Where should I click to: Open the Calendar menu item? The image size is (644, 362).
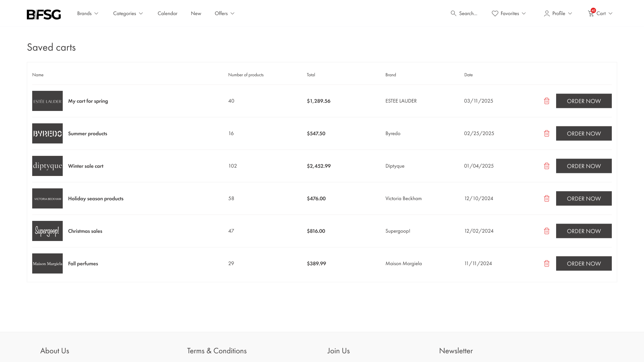point(167,13)
